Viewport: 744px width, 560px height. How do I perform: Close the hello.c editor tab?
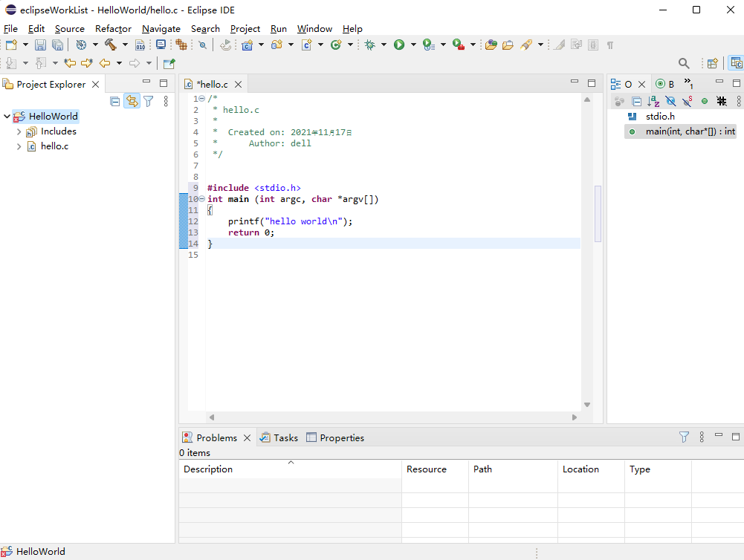tap(239, 85)
